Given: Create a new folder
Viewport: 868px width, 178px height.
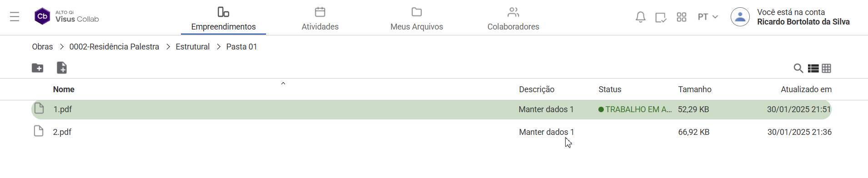Looking at the screenshot, I should click(x=38, y=68).
